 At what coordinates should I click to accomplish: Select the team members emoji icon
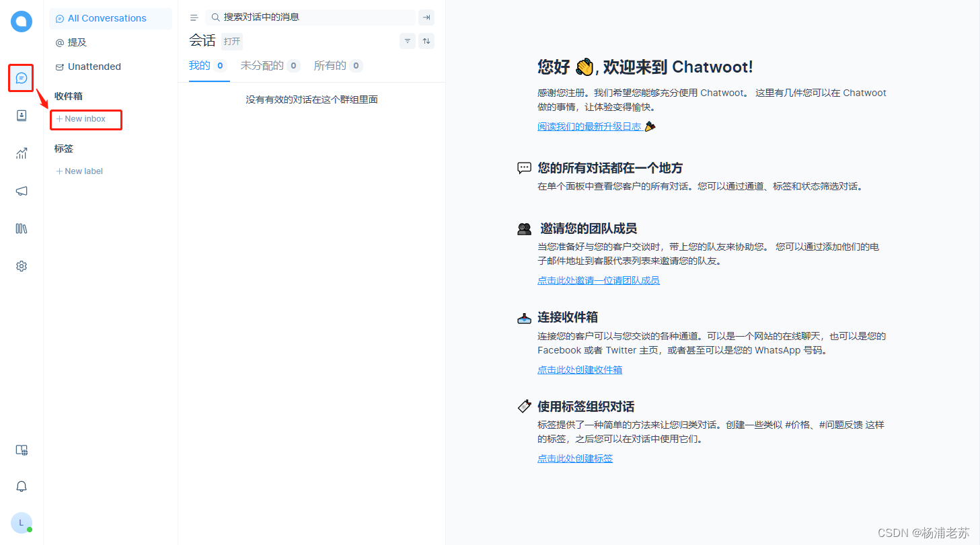[x=525, y=229]
